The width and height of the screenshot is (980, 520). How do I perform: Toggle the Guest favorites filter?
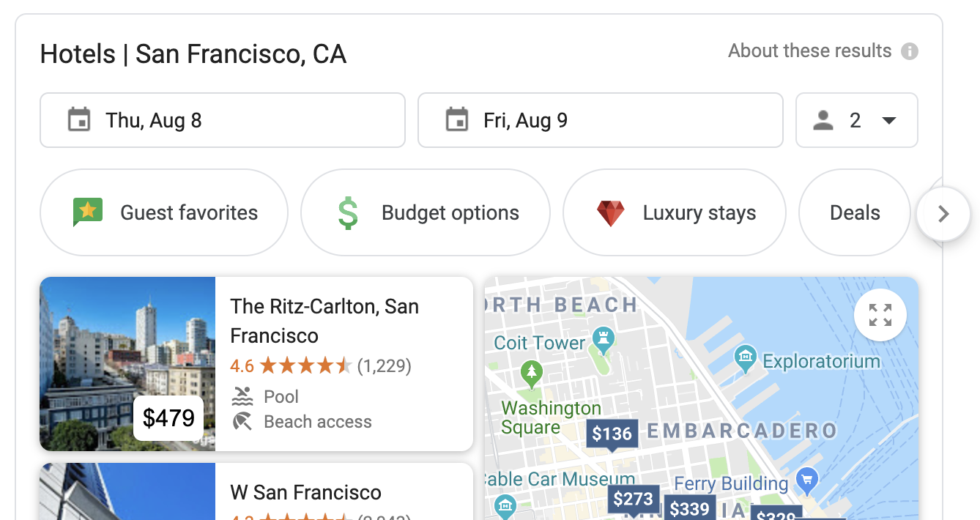(163, 212)
